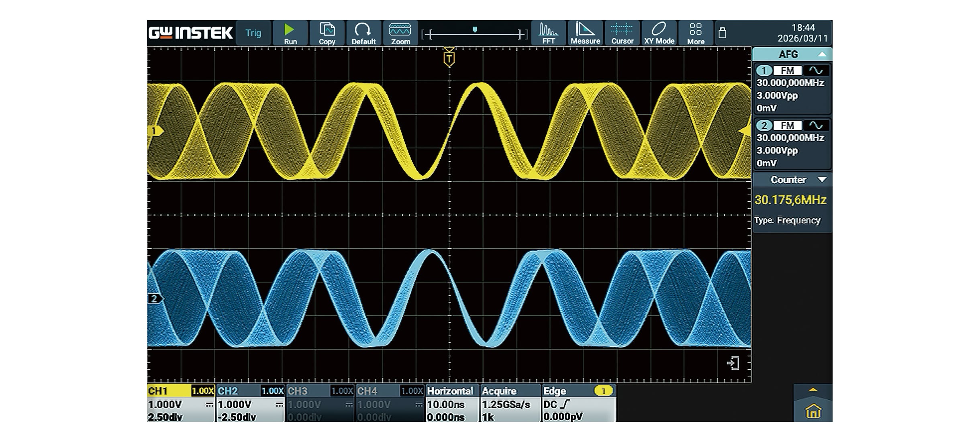Screen dimensions: 980x442
Task: Click CH1 position 2.50div value
Action: [x=165, y=417]
